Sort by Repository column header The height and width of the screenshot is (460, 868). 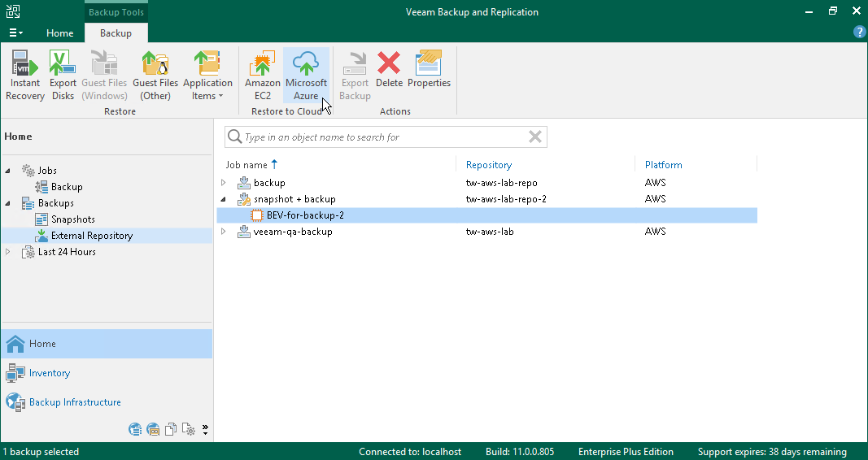[489, 165]
